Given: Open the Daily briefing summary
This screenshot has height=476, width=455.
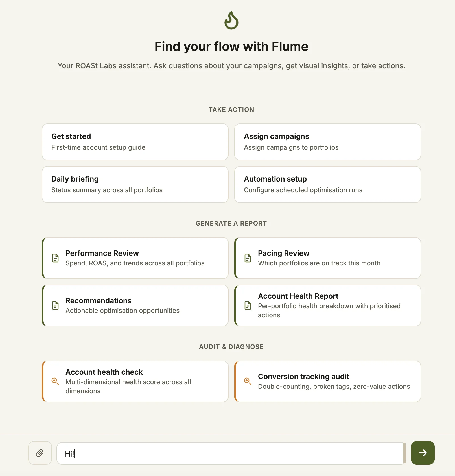Looking at the screenshot, I should click(135, 184).
